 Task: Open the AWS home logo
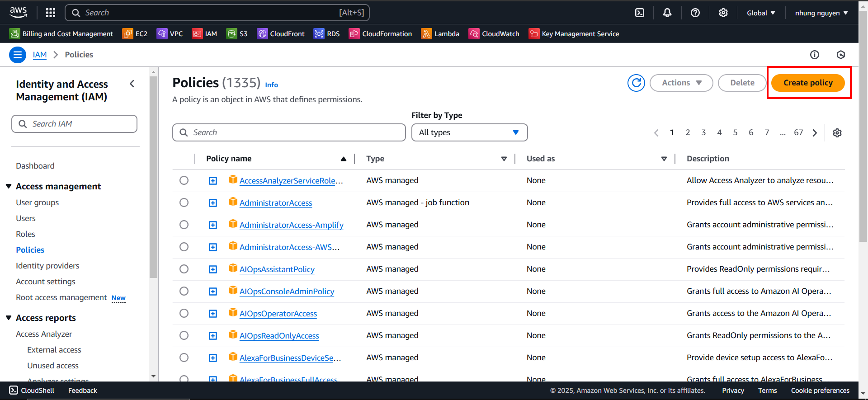click(18, 12)
